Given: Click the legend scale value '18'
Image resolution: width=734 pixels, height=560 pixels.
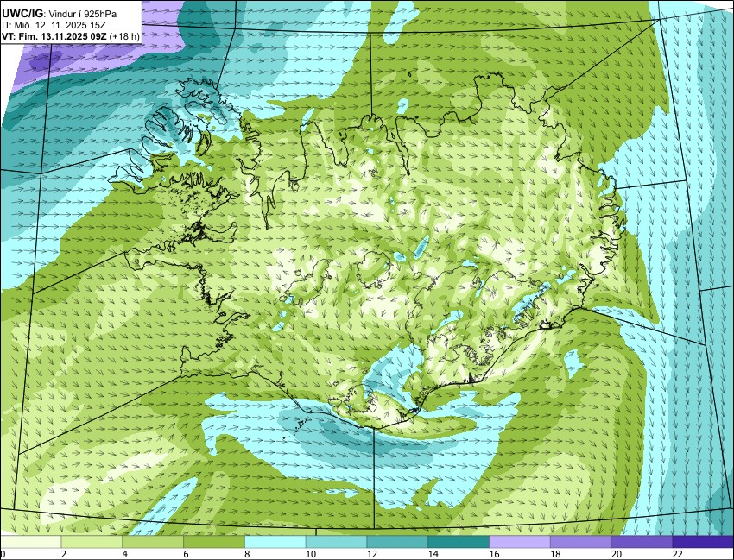Looking at the screenshot, I should pyautogui.click(x=555, y=554).
